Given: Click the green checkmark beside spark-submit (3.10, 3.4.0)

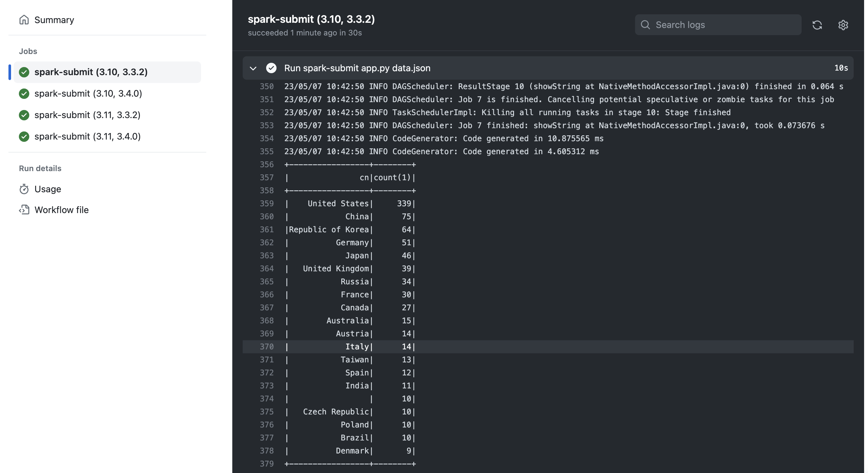Looking at the screenshot, I should click(24, 94).
